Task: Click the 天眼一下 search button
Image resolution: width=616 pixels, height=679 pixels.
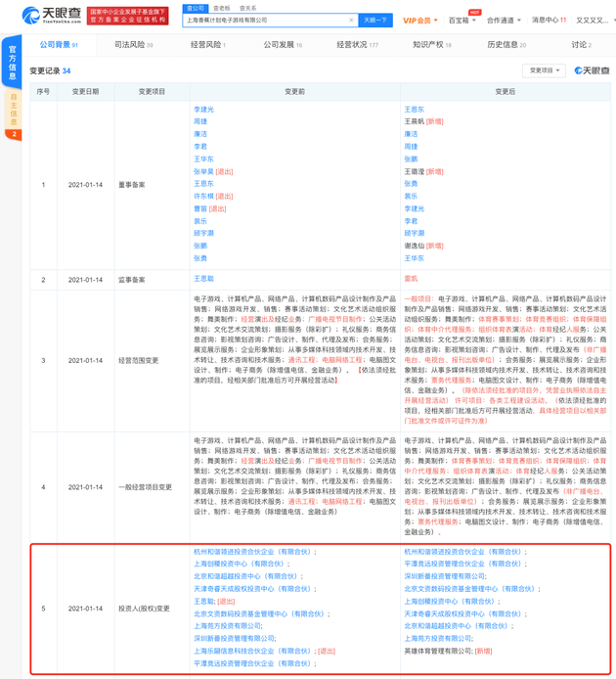Action: [375, 20]
